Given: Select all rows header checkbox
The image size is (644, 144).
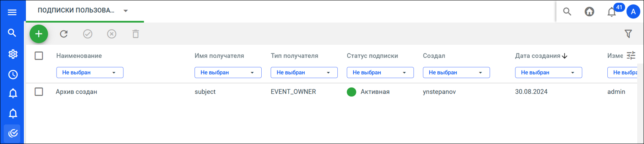Looking at the screenshot, I should tap(39, 56).
